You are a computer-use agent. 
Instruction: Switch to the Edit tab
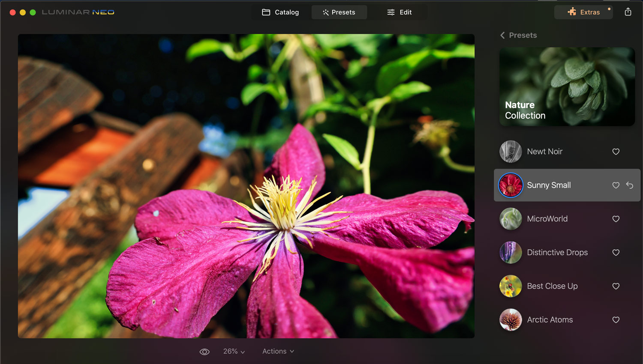coord(400,12)
